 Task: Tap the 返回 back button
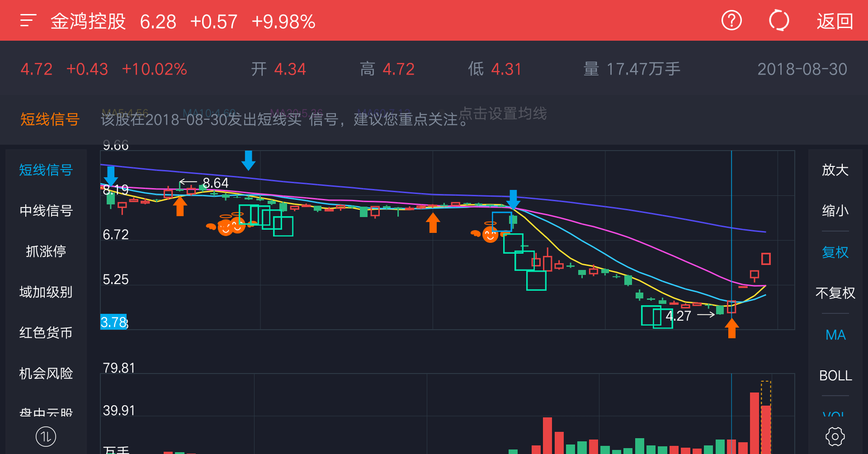click(835, 21)
